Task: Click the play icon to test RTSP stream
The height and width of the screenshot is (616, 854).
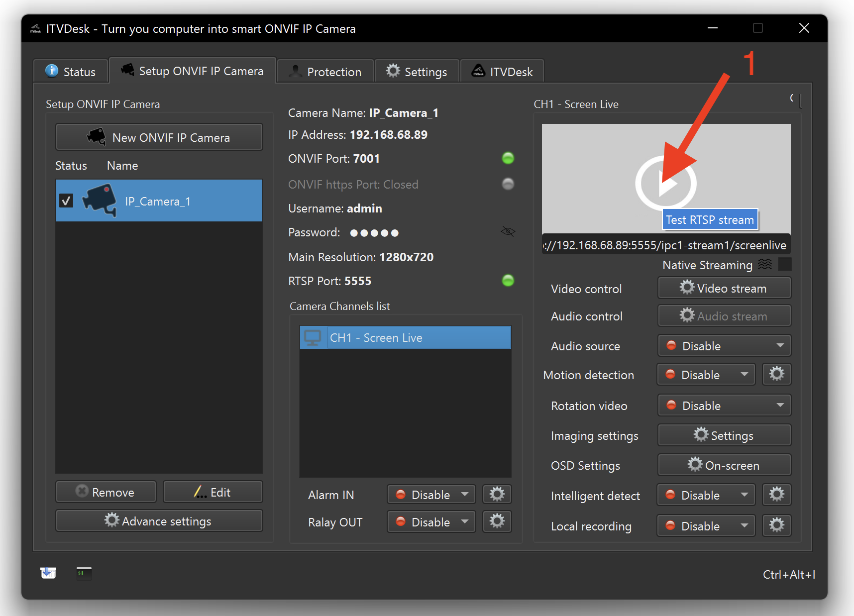Action: coord(665,184)
